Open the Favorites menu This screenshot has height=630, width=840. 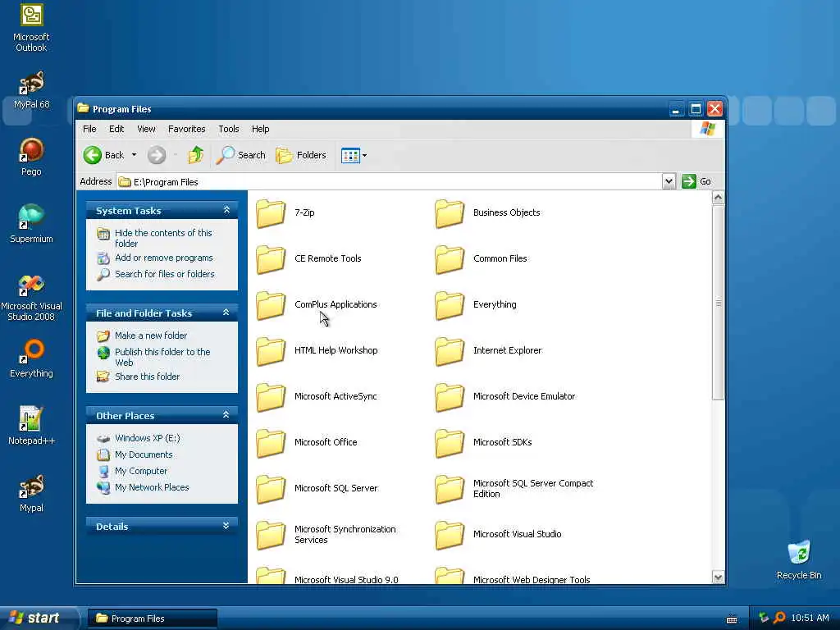(186, 129)
